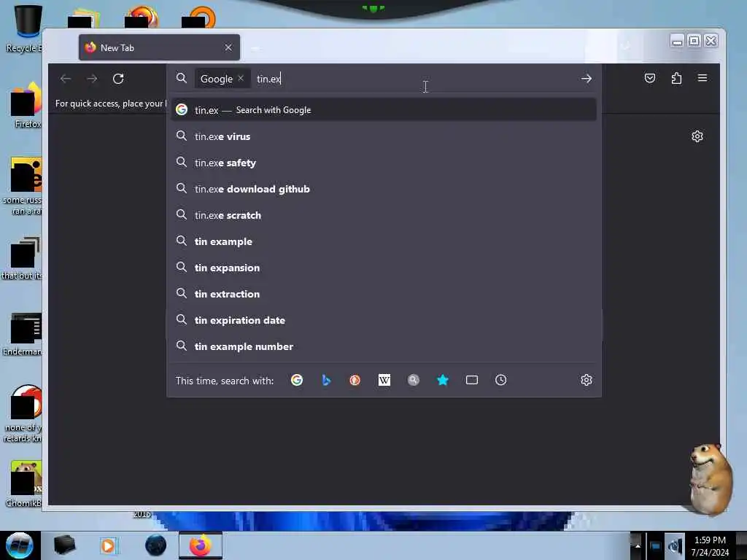The image size is (747, 560).
Task: Click Firefox icon in taskbar
Action: coord(201,545)
